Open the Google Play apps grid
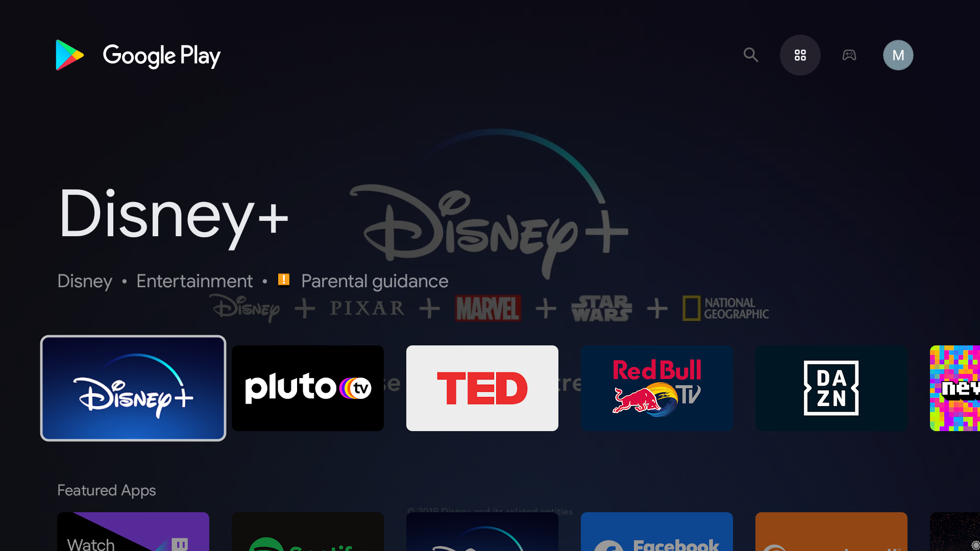 [x=800, y=55]
